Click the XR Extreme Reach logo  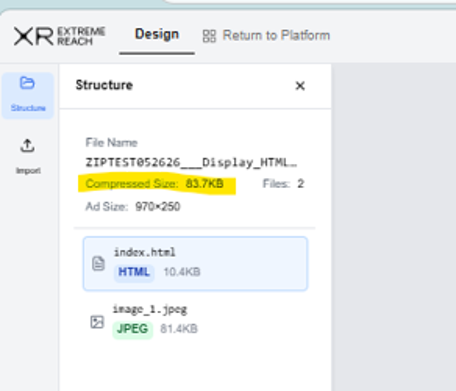(x=59, y=36)
